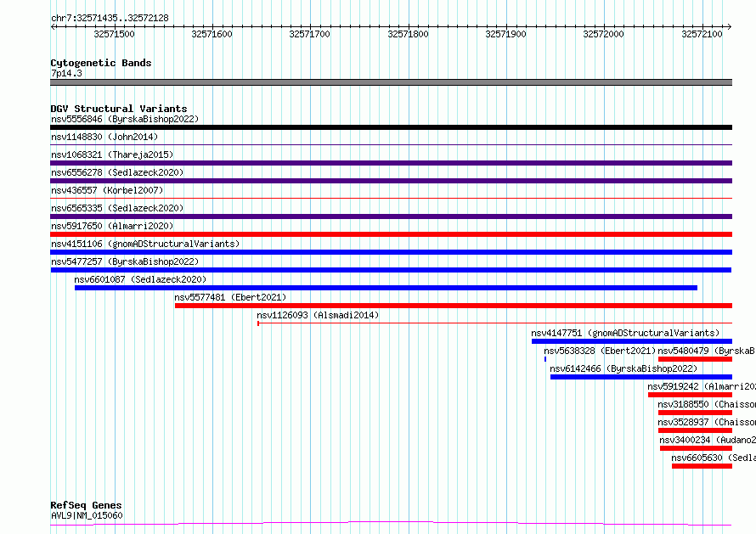This screenshot has width=756, height=534.
Task: Click ruler position 32571500
Action: tap(115, 34)
